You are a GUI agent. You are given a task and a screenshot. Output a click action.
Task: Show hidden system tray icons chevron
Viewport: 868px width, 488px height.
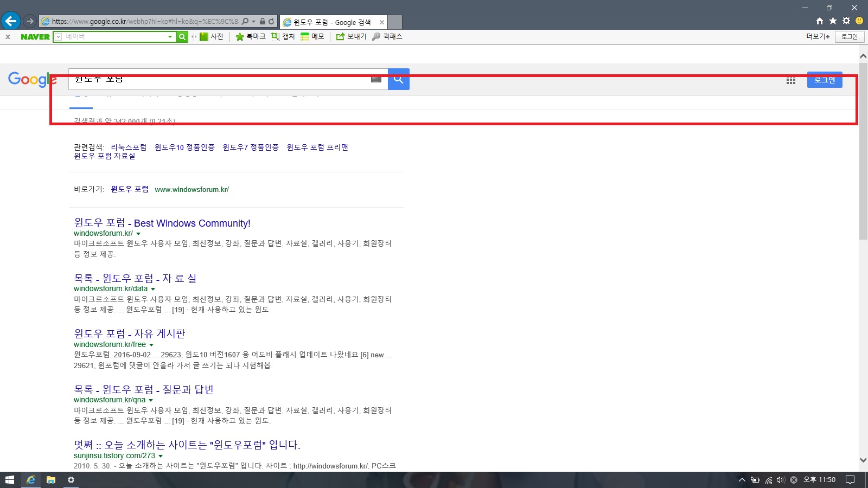pyautogui.click(x=742, y=480)
